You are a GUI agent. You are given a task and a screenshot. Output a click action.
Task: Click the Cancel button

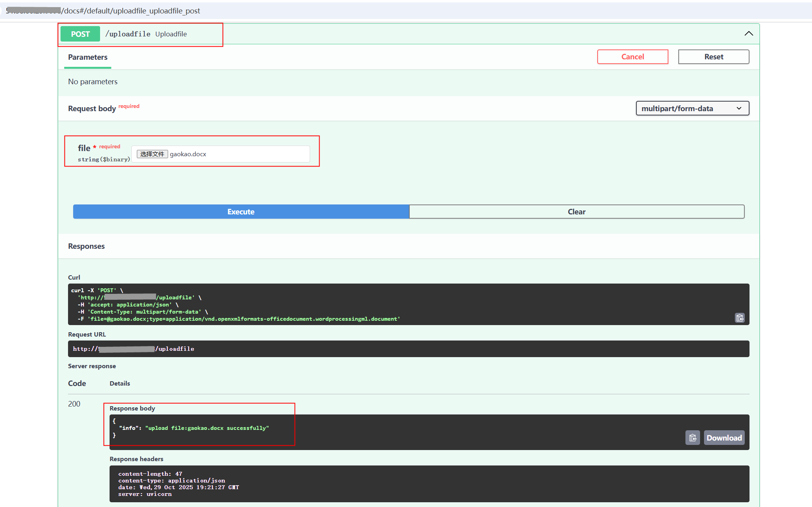[632, 57]
